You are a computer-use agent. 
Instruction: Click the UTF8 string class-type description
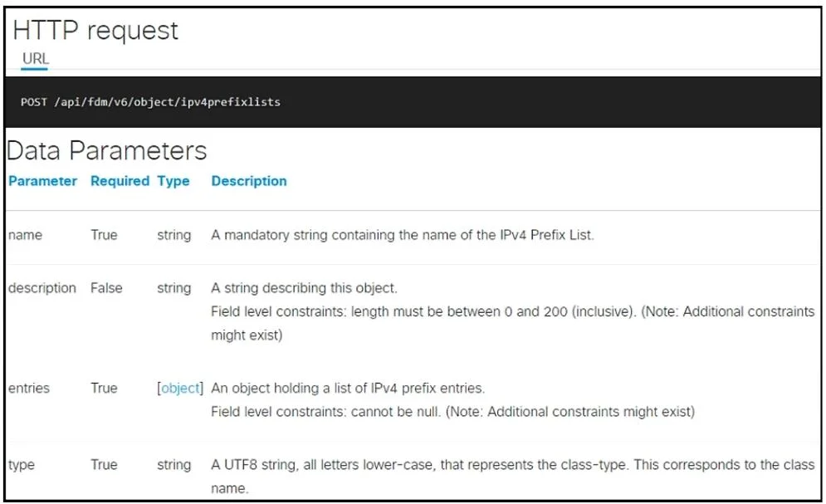click(513, 476)
